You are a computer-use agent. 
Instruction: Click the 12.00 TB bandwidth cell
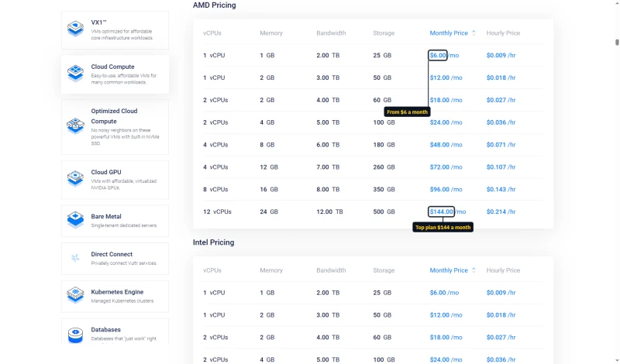(x=330, y=212)
